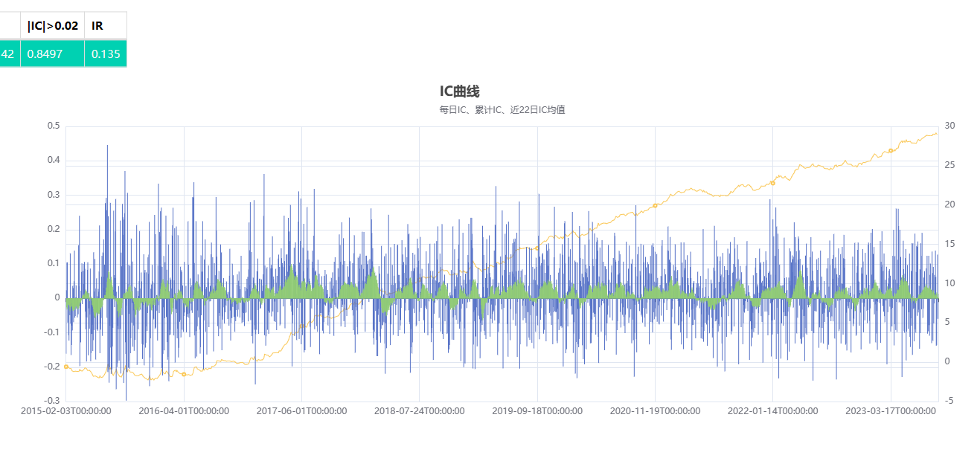The width and height of the screenshot is (980, 461).
Task: Click the IC曲线 chart title
Action: (459, 91)
